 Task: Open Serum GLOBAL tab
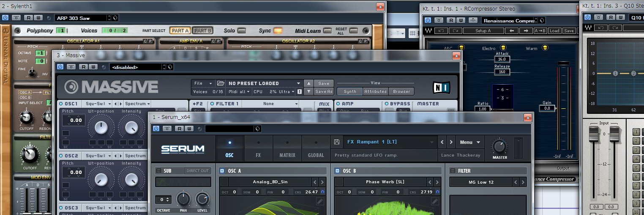[316, 148]
